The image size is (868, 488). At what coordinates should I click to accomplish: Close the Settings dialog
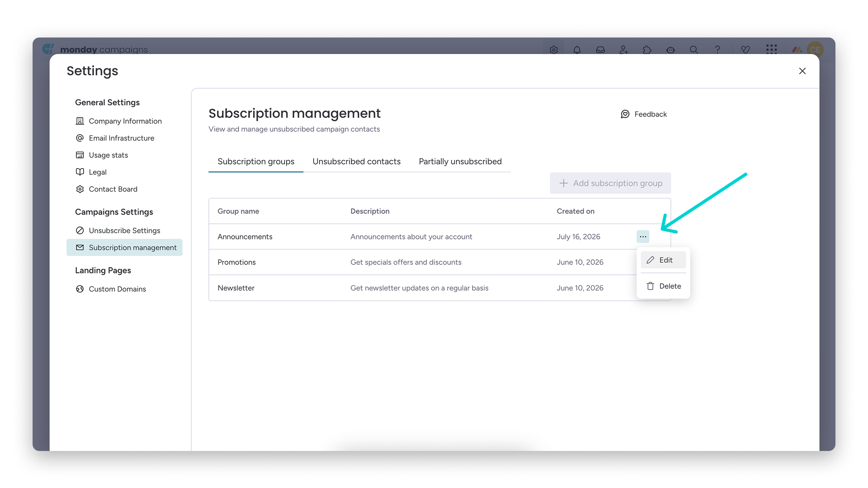point(802,71)
